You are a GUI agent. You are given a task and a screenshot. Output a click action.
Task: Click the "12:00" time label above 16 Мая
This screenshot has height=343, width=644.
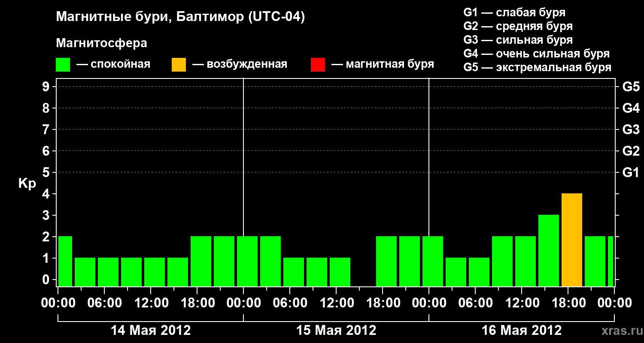click(522, 303)
